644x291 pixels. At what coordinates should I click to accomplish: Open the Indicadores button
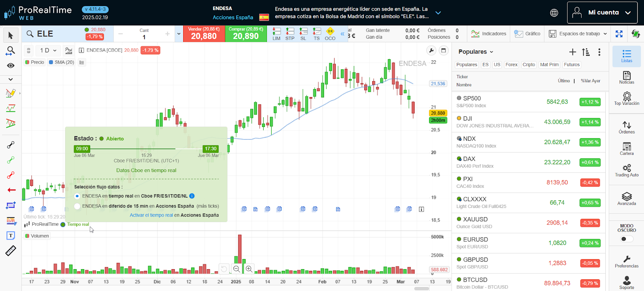pos(489,34)
